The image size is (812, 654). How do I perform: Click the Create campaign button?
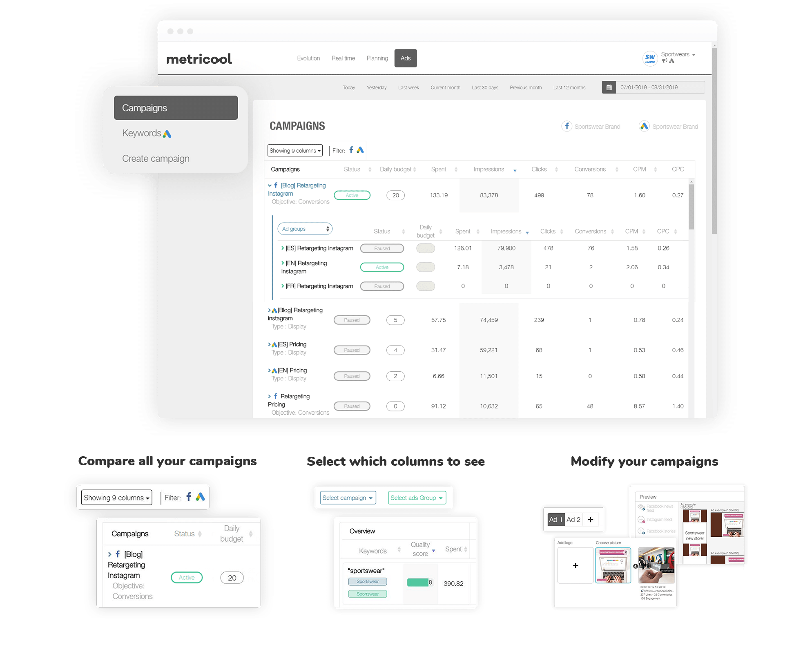[156, 159]
